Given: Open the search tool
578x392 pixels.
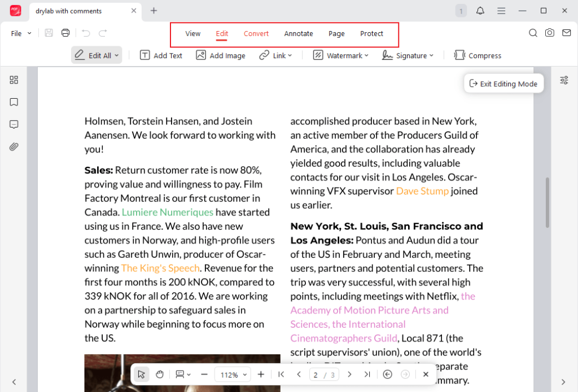Looking at the screenshot, I should click(533, 33).
